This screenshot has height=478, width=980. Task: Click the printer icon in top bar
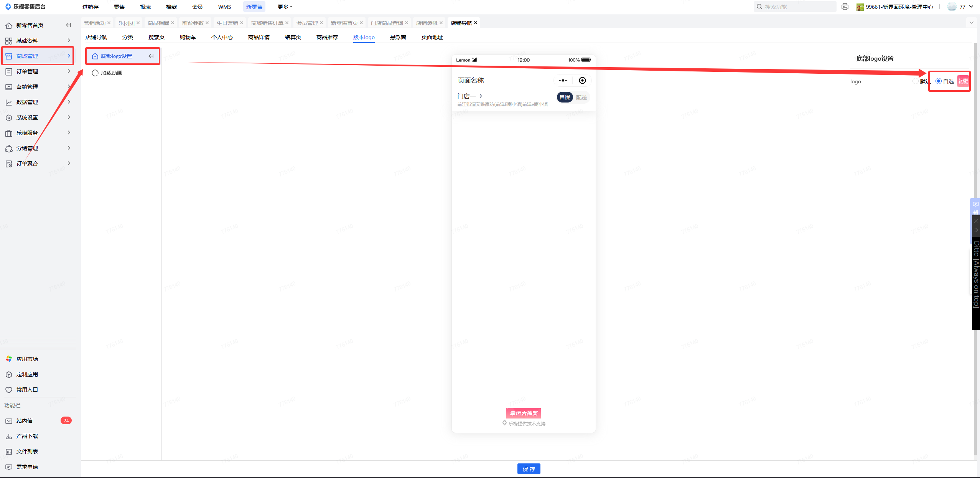(x=845, y=7)
